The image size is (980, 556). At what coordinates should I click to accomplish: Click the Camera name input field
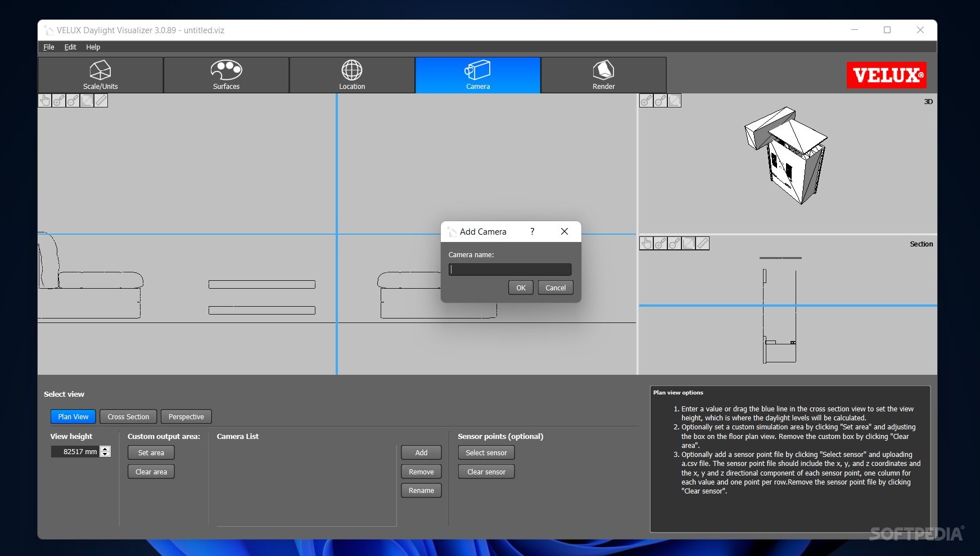click(510, 270)
